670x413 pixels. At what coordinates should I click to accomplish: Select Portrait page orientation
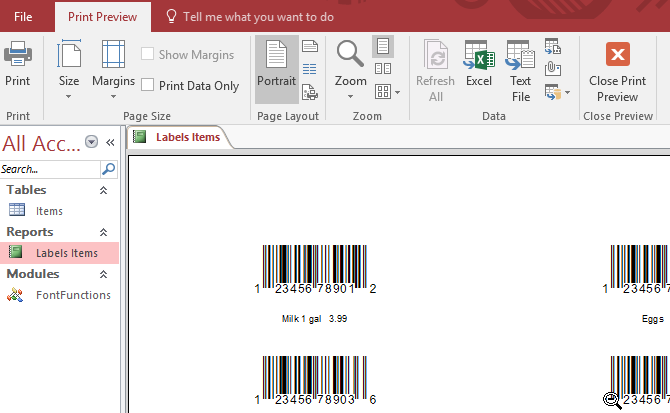point(276,68)
